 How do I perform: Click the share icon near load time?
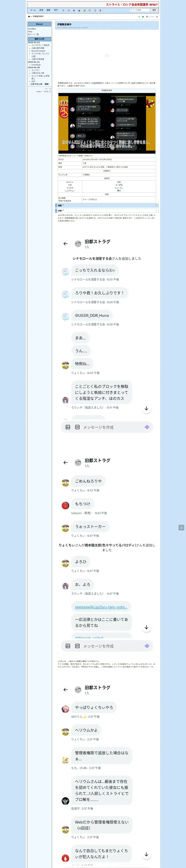(x=139, y=17)
